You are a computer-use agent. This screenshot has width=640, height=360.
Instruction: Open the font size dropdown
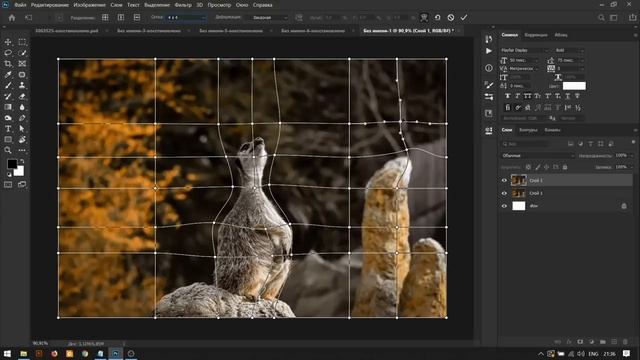pos(524,60)
